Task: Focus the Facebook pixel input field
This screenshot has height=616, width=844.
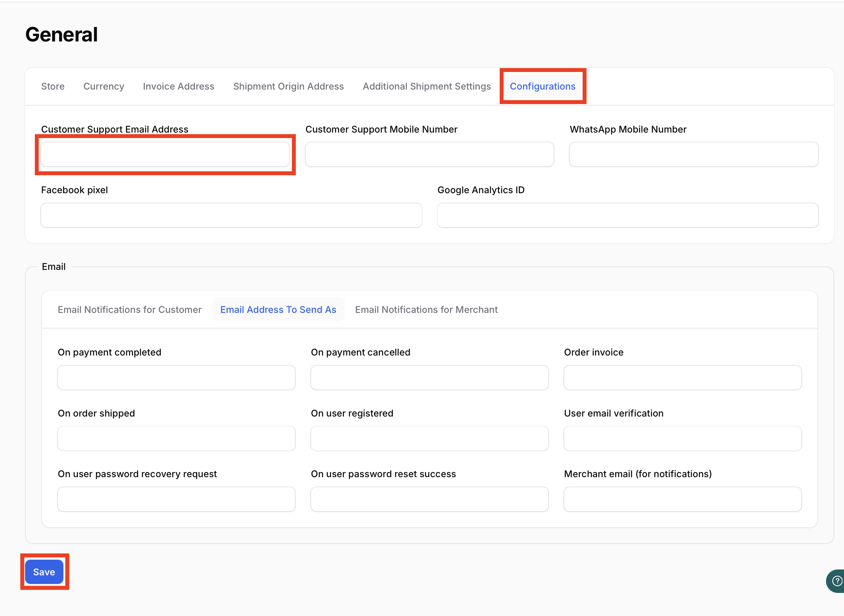Action: click(231, 216)
